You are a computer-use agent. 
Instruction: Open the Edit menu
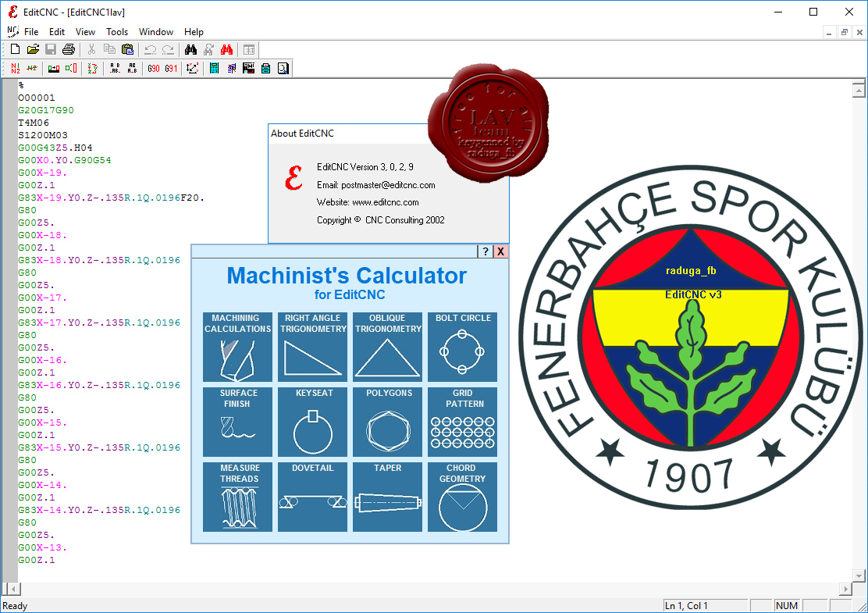(56, 31)
